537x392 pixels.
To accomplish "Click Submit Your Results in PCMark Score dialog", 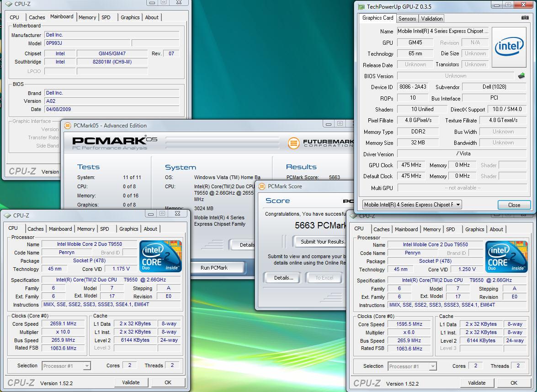I will tap(320, 241).
